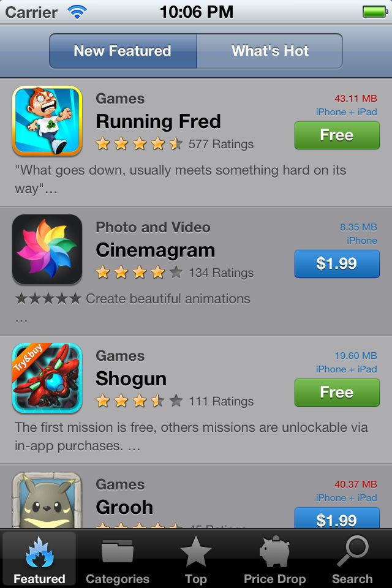Download Running Fred with Free button
Viewport: 392px width, 588px height.
pyautogui.click(x=337, y=135)
